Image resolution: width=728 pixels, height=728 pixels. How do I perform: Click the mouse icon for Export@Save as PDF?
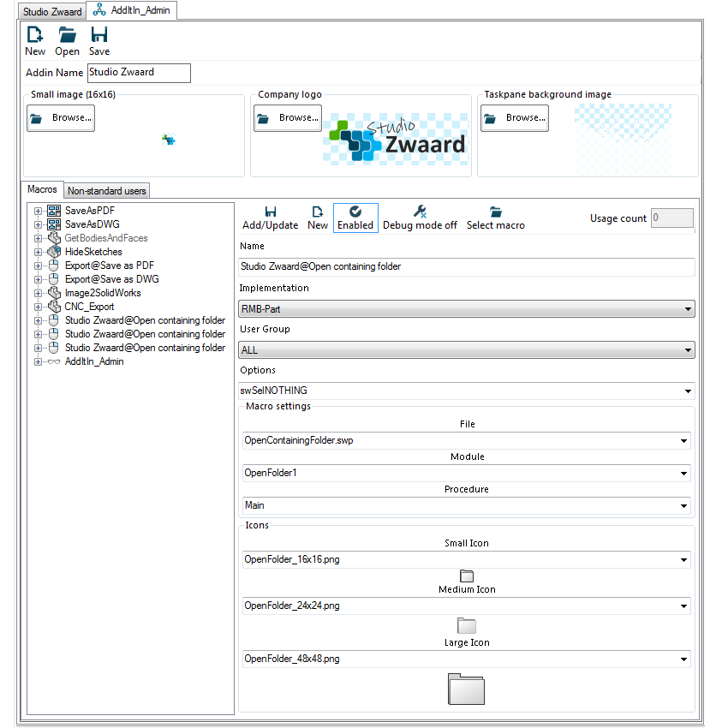54,266
